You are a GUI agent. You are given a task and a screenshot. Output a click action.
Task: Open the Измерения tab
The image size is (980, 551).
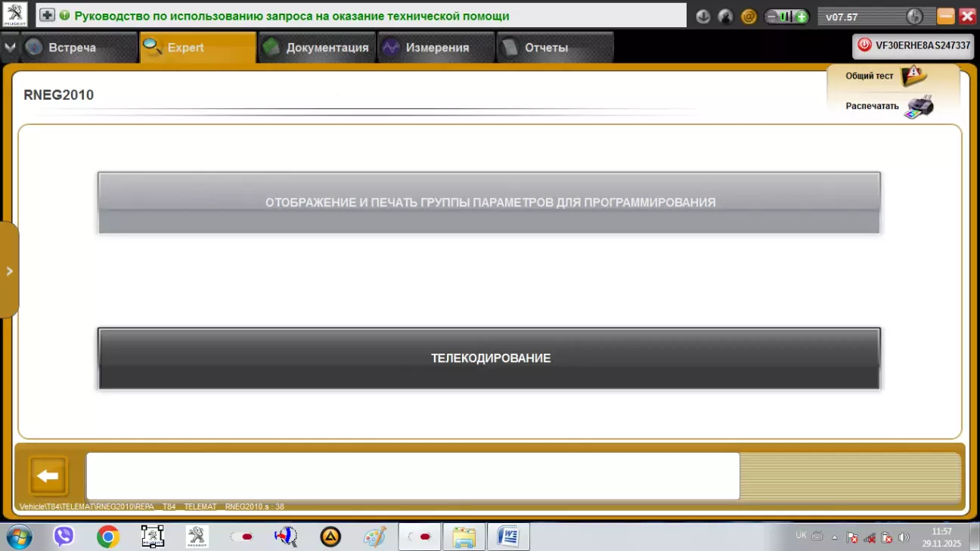coord(436,48)
